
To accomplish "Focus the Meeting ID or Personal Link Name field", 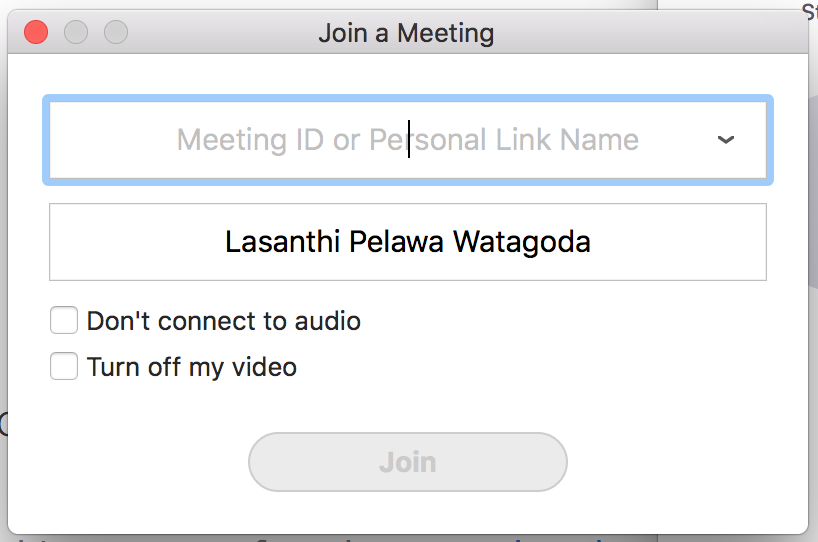I will (407, 140).
